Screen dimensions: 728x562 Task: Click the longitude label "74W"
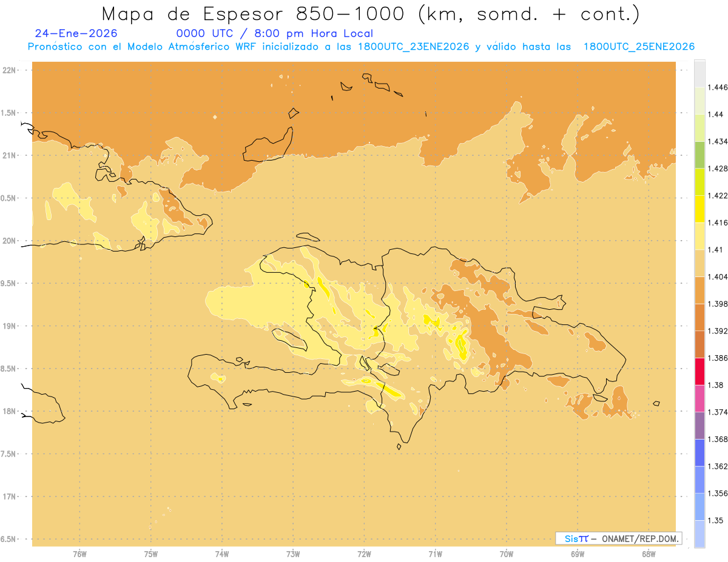point(222,554)
